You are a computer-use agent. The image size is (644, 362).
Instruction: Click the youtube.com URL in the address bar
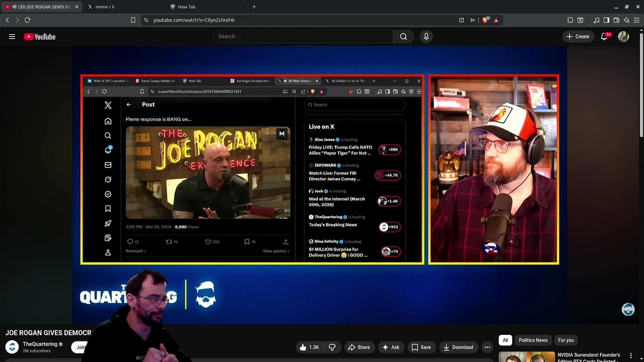coord(194,20)
